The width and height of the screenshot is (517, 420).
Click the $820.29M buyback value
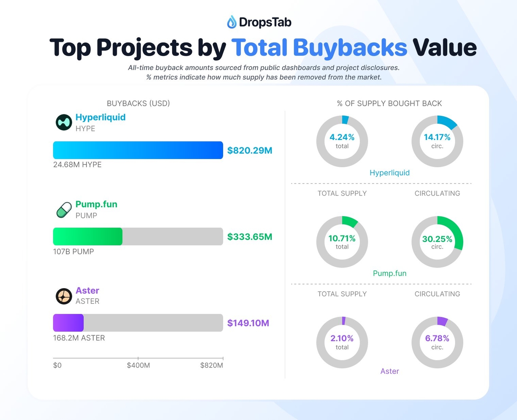[x=250, y=150]
